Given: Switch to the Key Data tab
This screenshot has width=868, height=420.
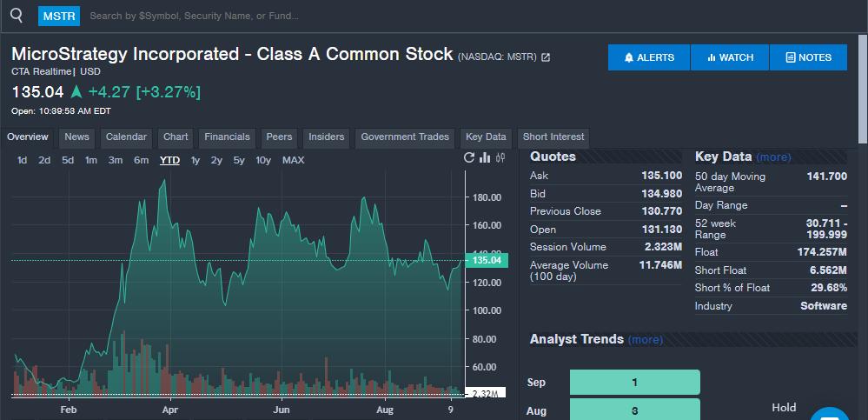Looking at the screenshot, I should (486, 137).
